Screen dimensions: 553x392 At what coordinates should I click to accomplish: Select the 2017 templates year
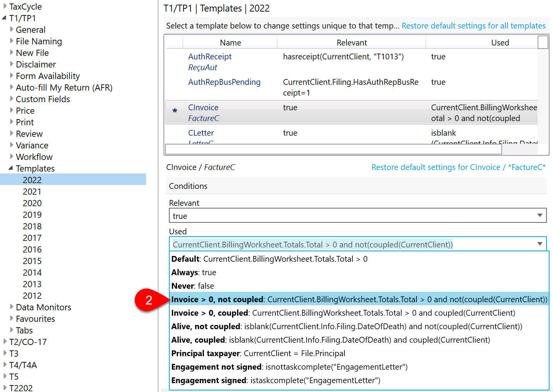[32, 238]
